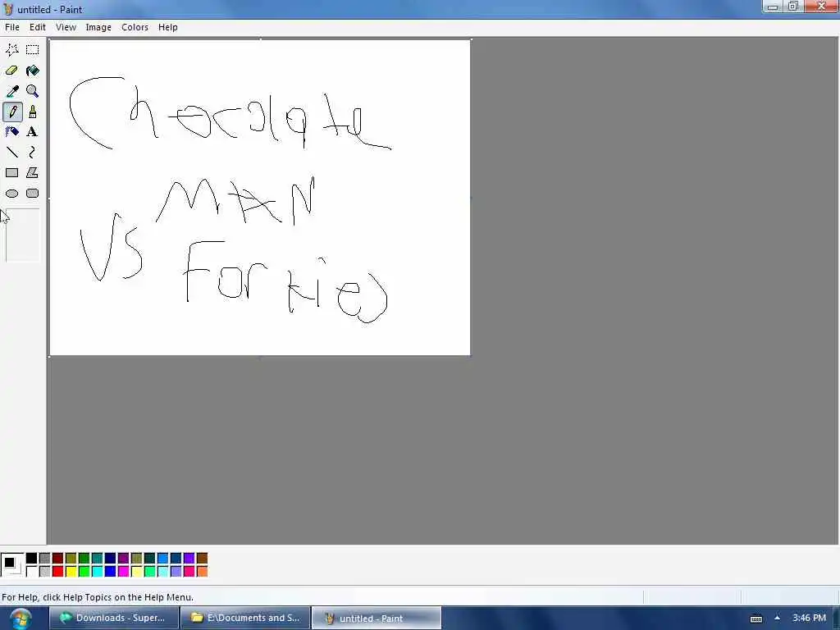Switch to the E:\Documents and S... taskbar window
Image resolution: width=840 pixels, height=630 pixels.
click(x=245, y=618)
